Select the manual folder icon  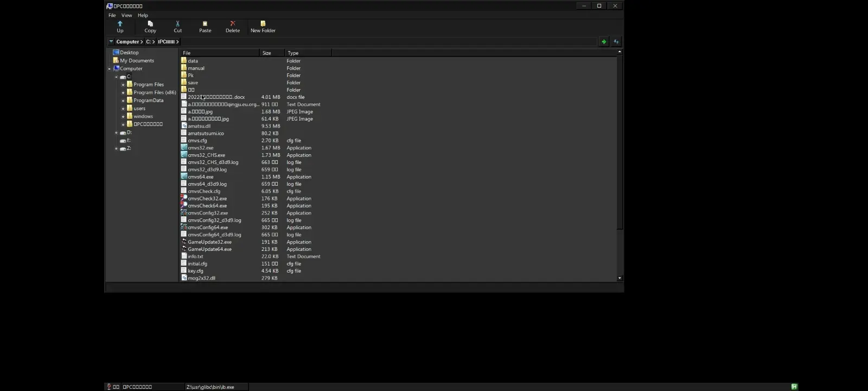184,68
